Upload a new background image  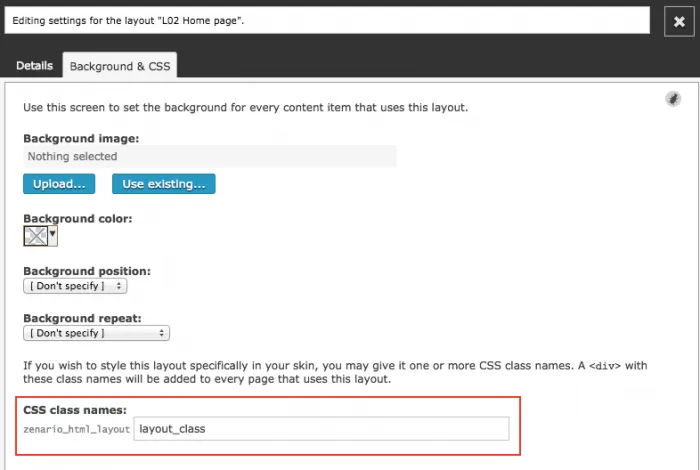point(59,184)
